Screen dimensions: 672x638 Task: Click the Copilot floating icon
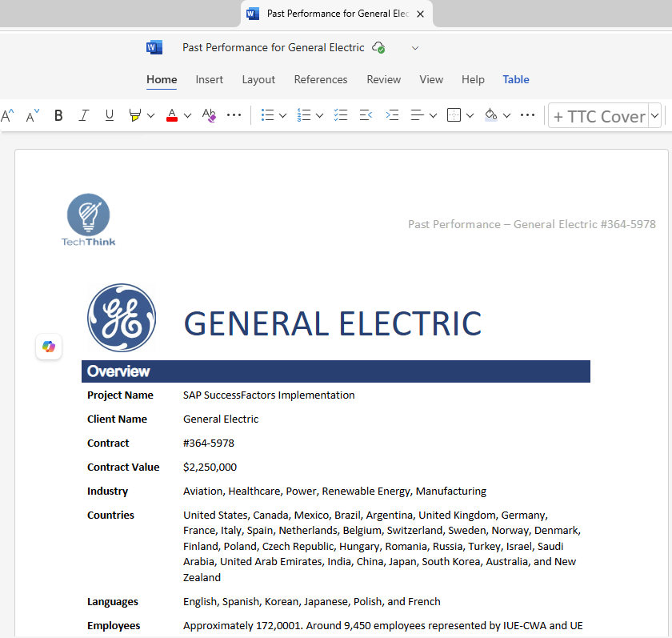coord(49,346)
